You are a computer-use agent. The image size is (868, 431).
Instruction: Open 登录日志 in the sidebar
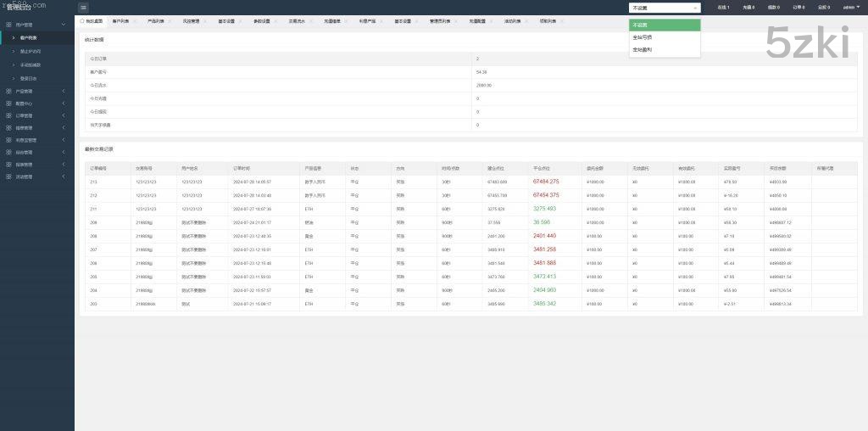tap(29, 78)
